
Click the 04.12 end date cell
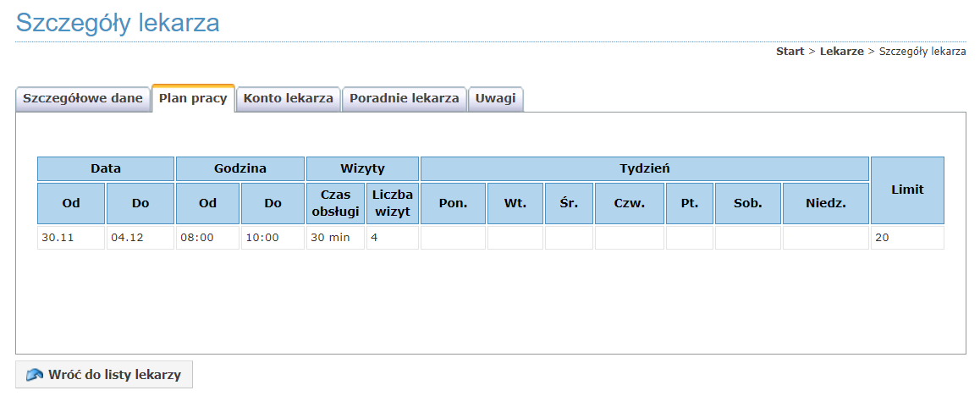point(140,238)
